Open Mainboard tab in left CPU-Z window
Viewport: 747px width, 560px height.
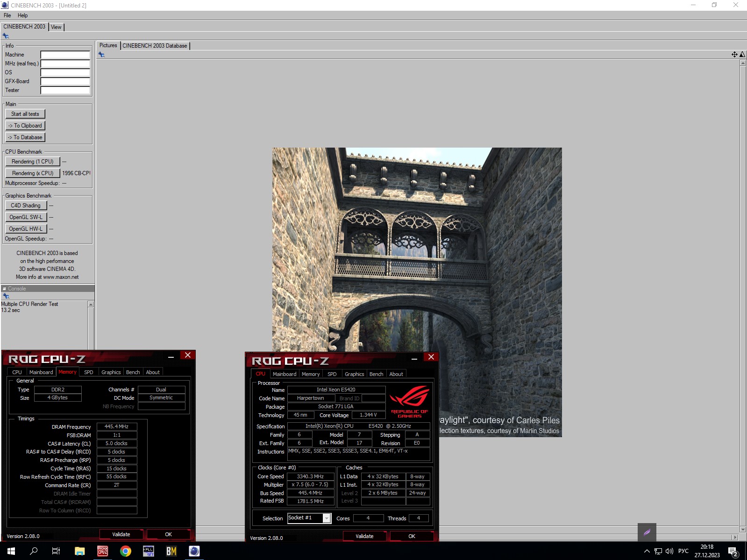pos(41,372)
